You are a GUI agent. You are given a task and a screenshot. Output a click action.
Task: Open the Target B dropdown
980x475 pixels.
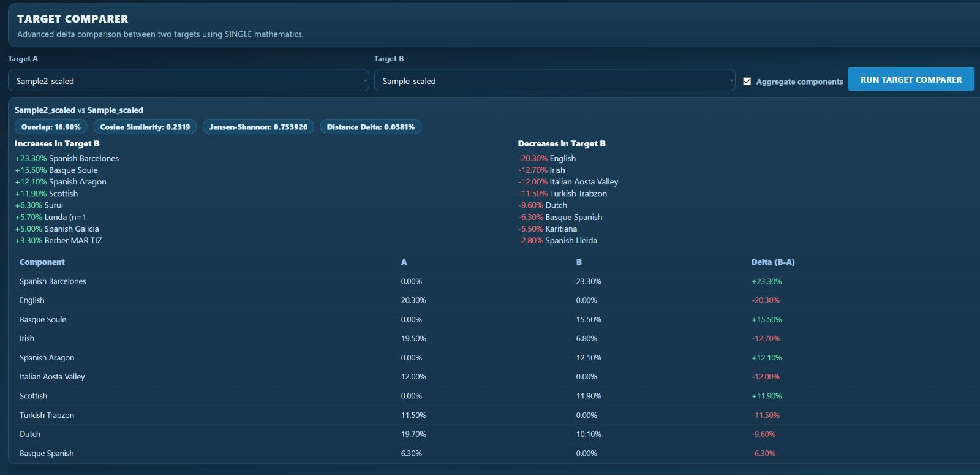point(554,81)
